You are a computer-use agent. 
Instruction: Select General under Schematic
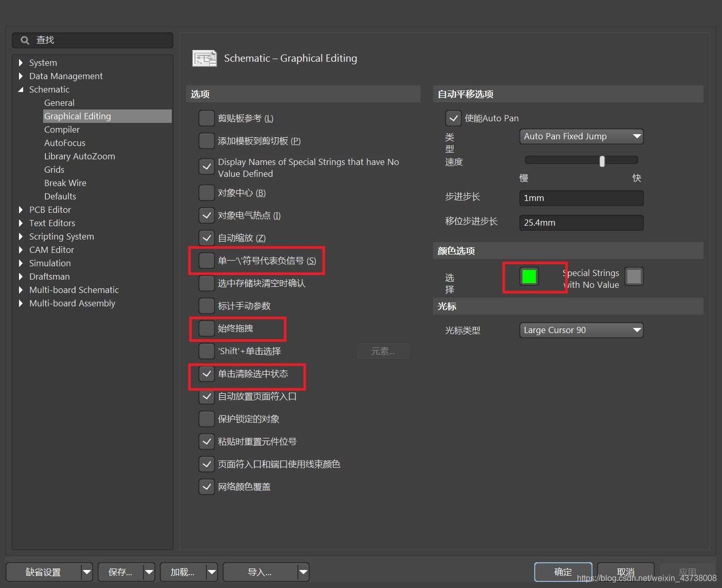[59, 103]
